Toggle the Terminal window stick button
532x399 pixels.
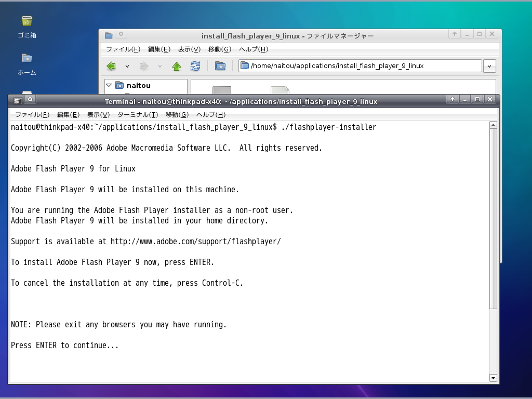(x=30, y=99)
